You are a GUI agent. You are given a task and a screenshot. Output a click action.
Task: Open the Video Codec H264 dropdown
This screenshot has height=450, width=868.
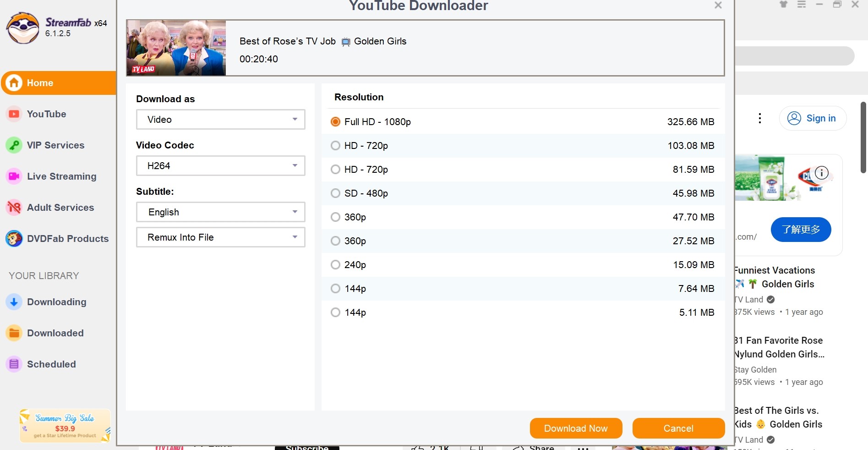pos(220,166)
